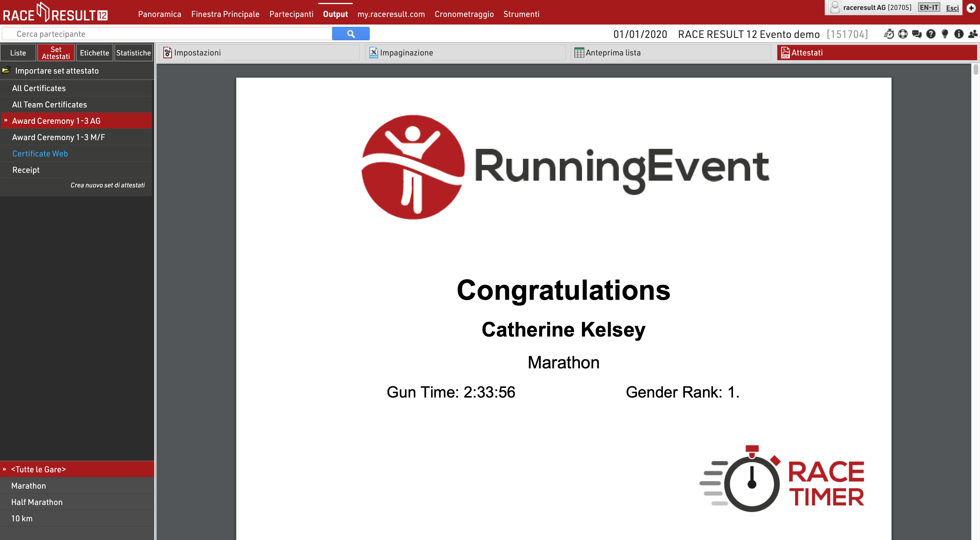Select Certificate Web set
The width and height of the screenshot is (980, 540).
tap(76, 154)
